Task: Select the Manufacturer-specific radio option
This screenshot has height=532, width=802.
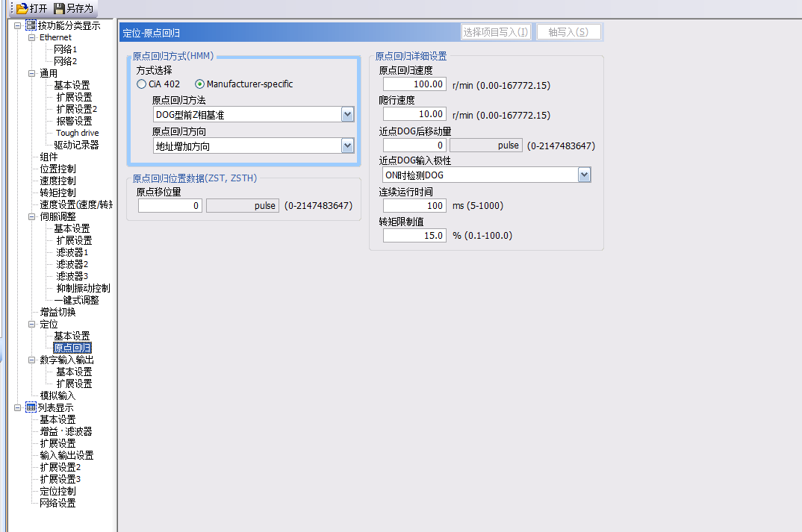Action: tap(199, 84)
